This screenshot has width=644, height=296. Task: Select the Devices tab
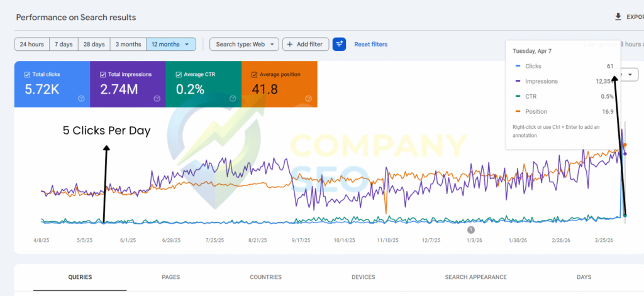pos(363,277)
